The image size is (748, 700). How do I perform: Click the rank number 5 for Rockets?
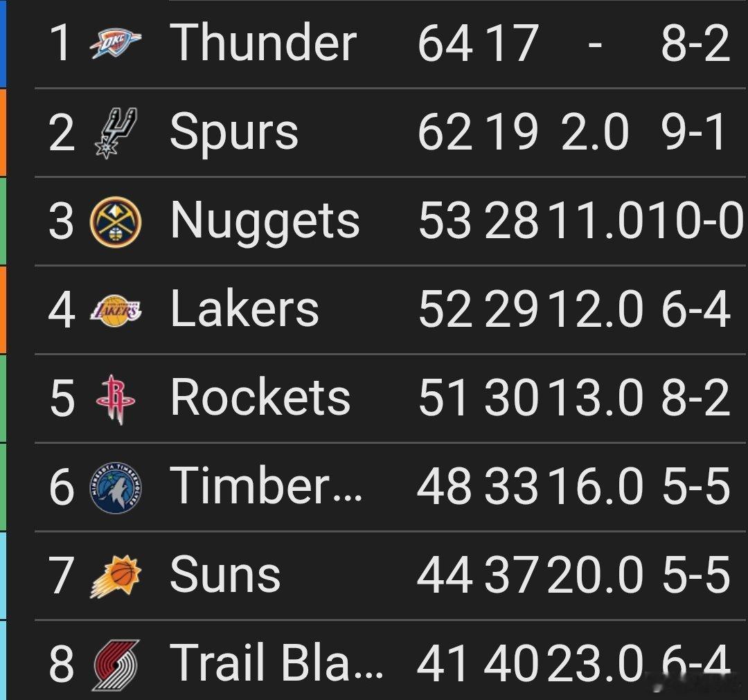(62, 399)
